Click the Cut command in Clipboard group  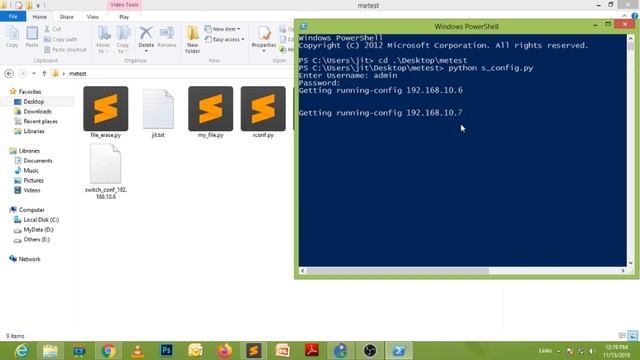click(x=53, y=29)
